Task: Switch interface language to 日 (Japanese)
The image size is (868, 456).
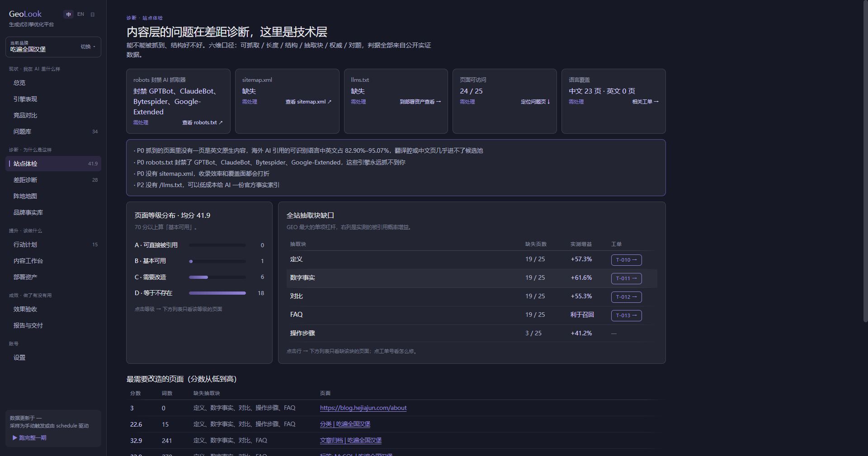Action: (93, 14)
